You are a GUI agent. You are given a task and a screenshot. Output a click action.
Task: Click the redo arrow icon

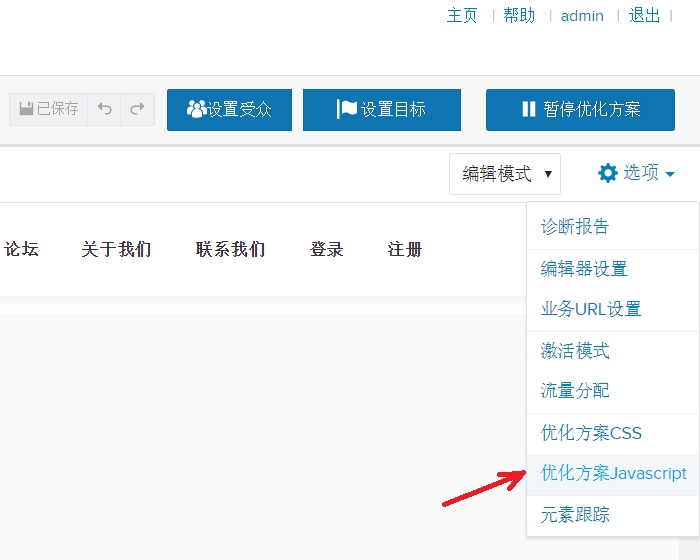tap(137, 109)
